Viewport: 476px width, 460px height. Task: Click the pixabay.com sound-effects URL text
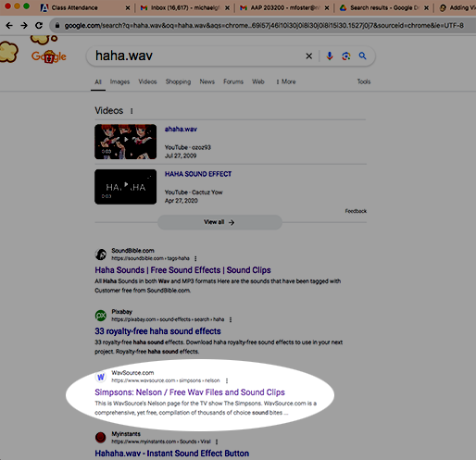[x=168, y=319]
